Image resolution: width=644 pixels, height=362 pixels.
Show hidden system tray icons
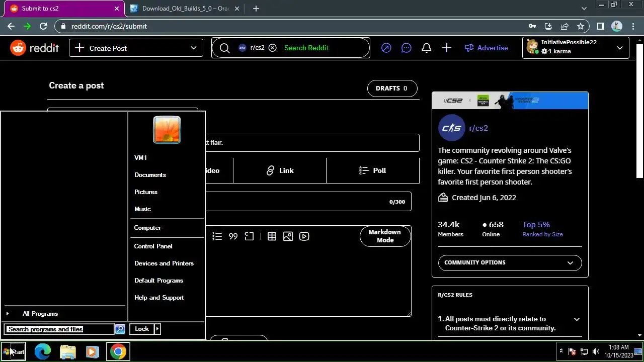tap(561, 351)
